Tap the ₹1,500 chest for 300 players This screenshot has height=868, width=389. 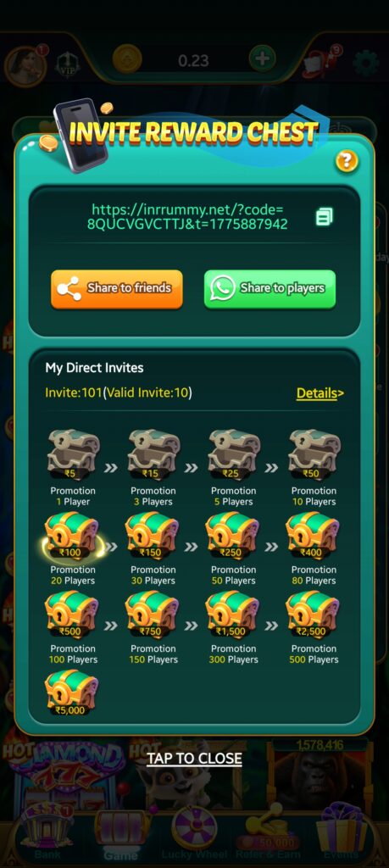coord(234,615)
